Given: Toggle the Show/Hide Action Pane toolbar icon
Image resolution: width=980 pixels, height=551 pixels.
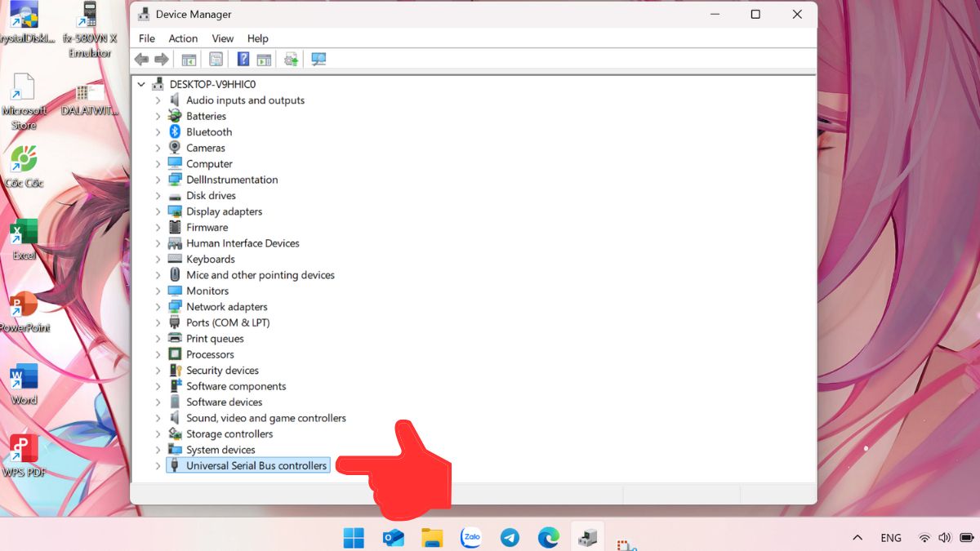Looking at the screenshot, I should tap(264, 60).
